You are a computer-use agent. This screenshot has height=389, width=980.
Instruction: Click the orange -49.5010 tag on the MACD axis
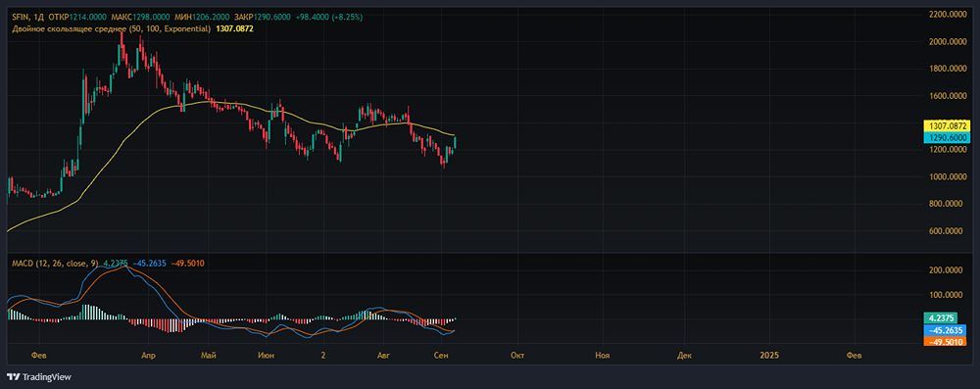(944, 341)
